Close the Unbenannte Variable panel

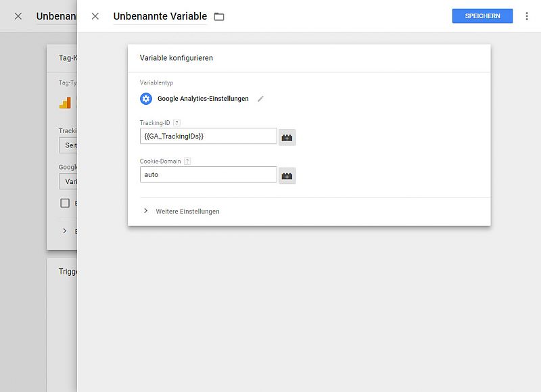coord(95,16)
